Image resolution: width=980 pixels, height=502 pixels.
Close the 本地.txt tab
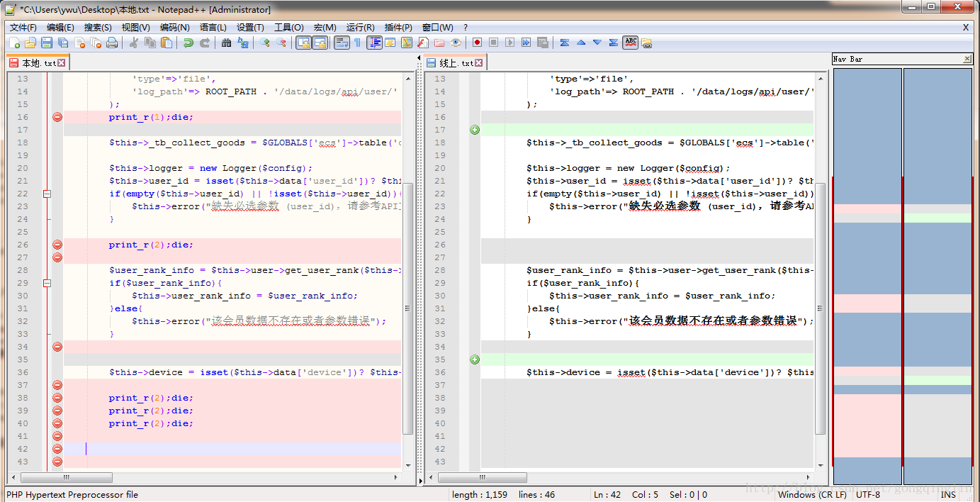62,63
